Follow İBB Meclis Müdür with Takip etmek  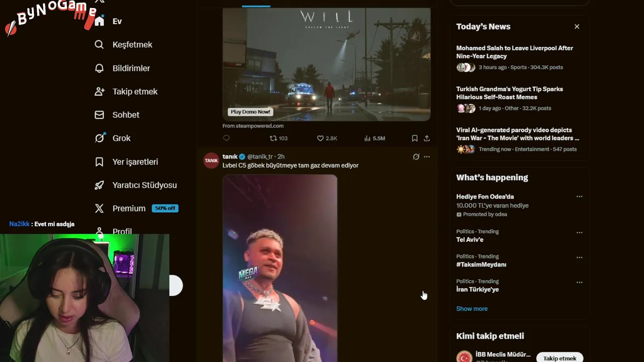pyautogui.click(x=559, y=358)
